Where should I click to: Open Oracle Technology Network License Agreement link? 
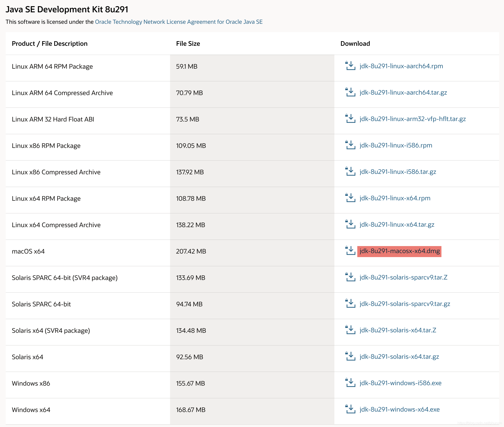point(178,22)
